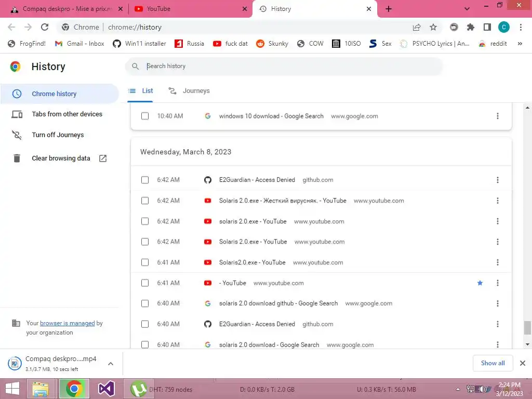Open actions menu for 6:42 AM E2Guardian entry
This screenshot has width=532, height=399.
pos(497,180)
